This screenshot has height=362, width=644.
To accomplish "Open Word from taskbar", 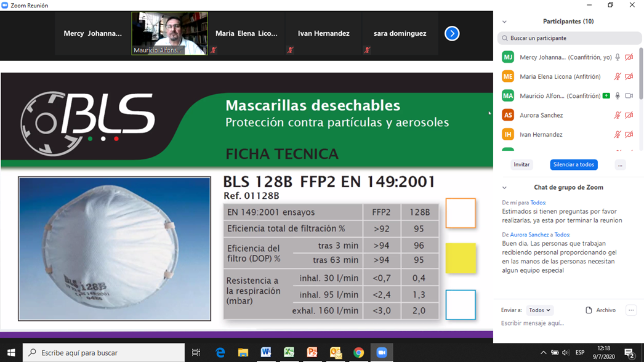I will coord(266,353).
